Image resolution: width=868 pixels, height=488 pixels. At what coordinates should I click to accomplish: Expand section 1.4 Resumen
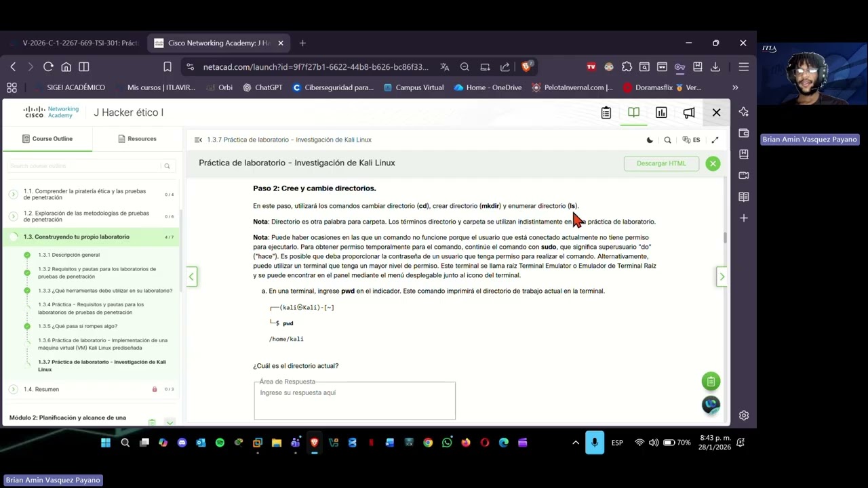[13, 390]
